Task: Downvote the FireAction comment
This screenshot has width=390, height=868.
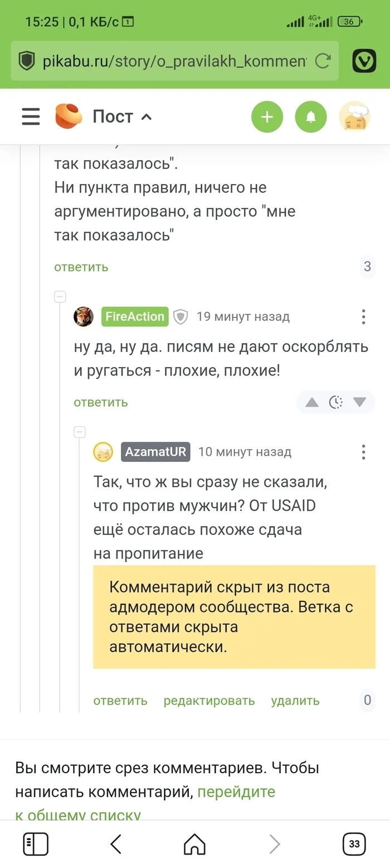Action: pos(359,402)
